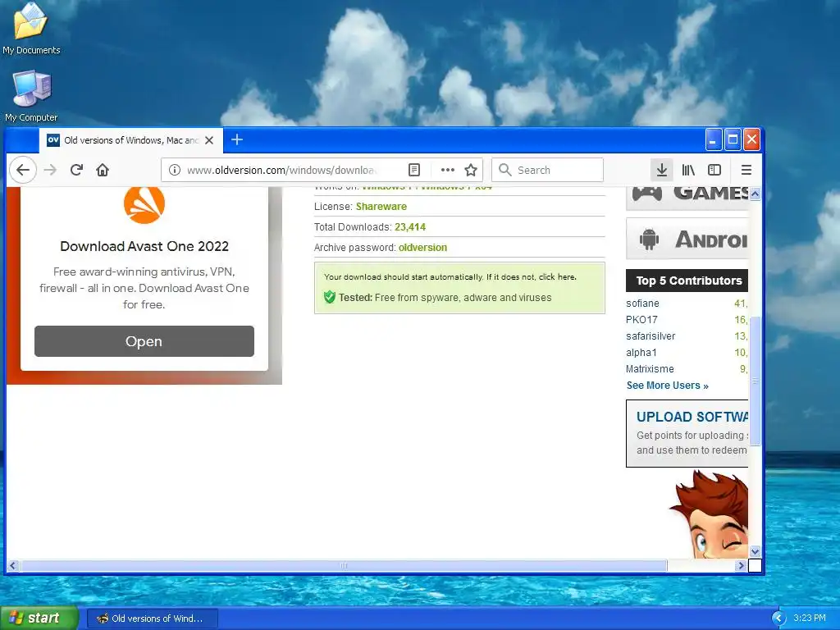The height and width of the screenshot is (630, 840).
Task: Show site information icon in address bar
Action: tap(174, 170)
